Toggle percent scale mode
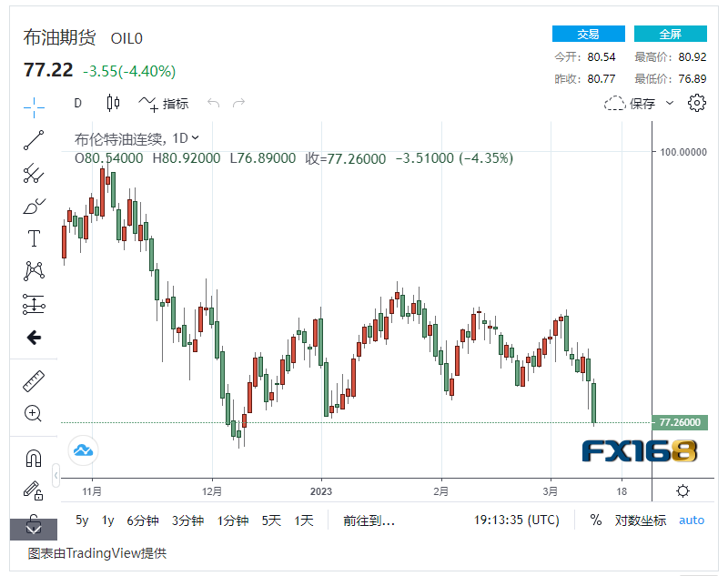 [596, 520]
